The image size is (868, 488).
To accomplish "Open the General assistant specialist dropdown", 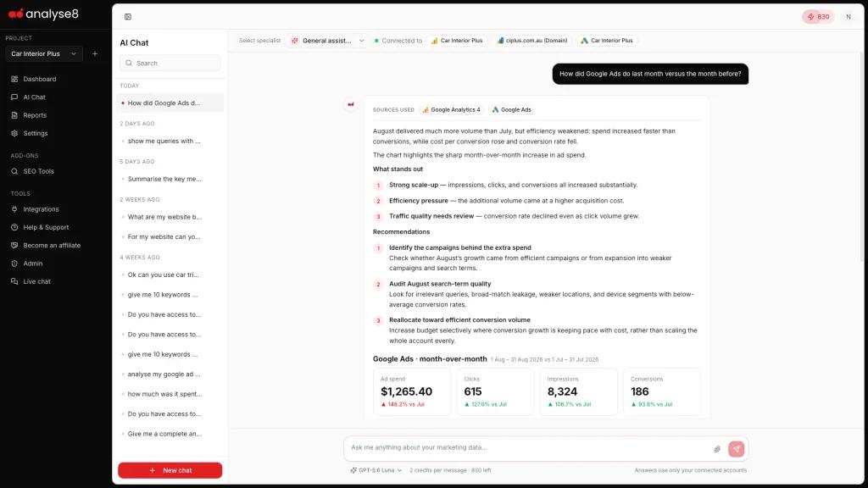I will click(327, 41).
